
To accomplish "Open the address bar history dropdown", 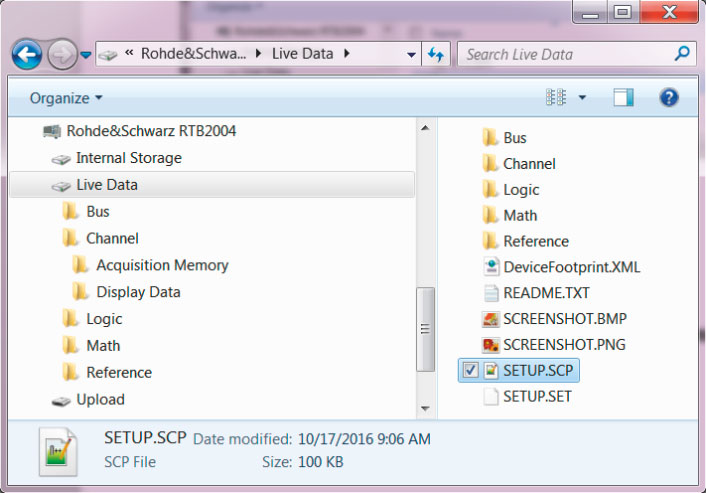I will pos(412,54).
